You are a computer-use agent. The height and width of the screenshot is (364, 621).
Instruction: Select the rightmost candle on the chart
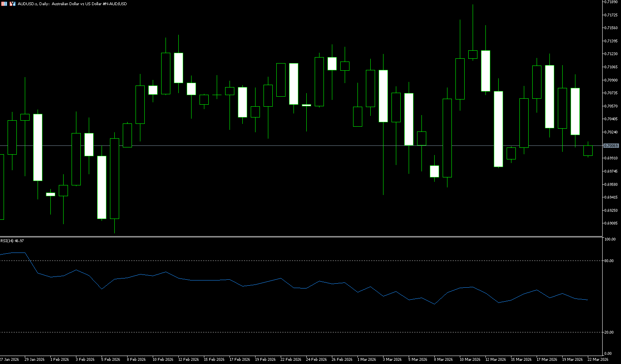(x=588, y=151)
